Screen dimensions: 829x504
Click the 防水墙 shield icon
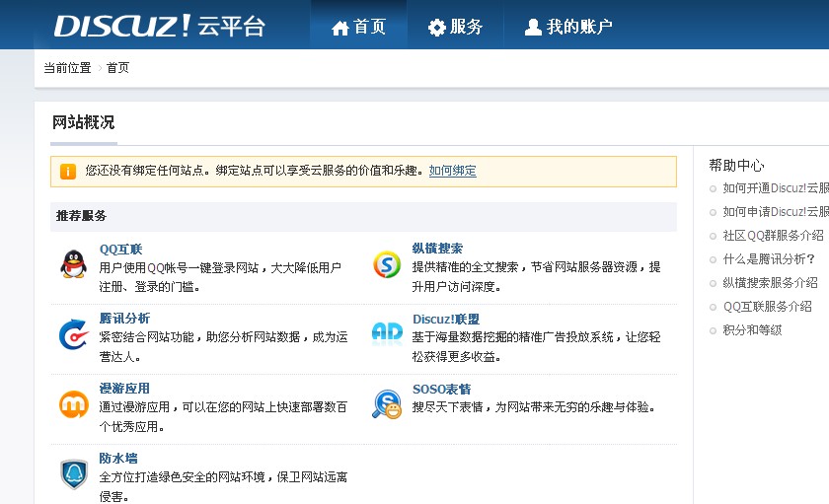coord(73,473)
